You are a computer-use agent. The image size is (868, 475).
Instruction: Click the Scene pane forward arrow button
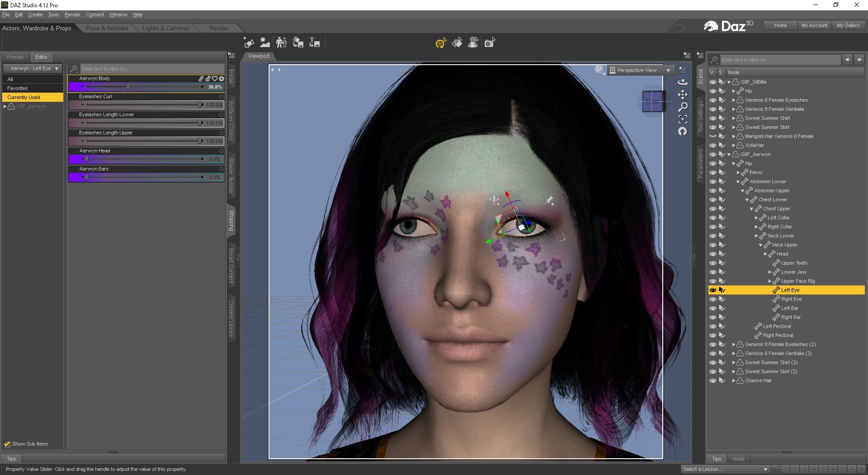[x=859, y=59]
